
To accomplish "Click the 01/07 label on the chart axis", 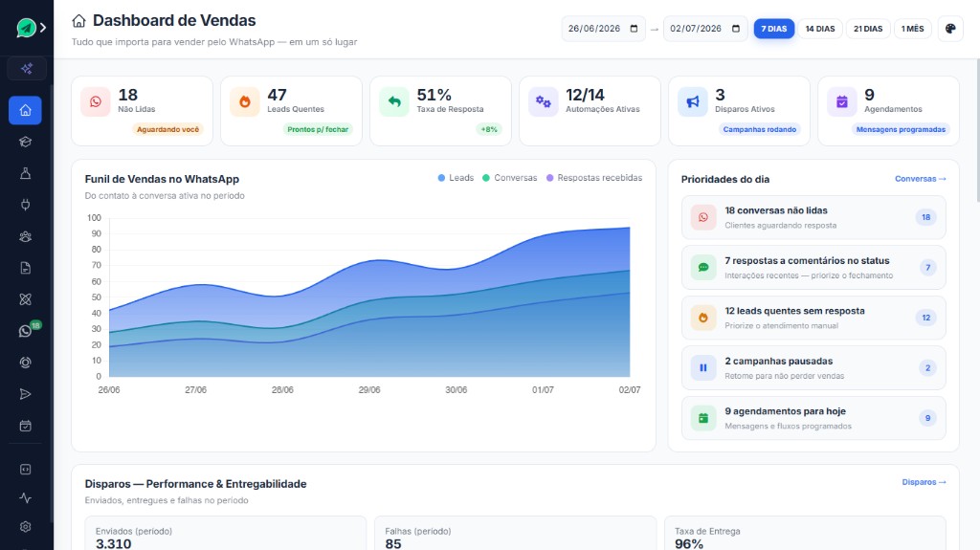I will point(543,390).
